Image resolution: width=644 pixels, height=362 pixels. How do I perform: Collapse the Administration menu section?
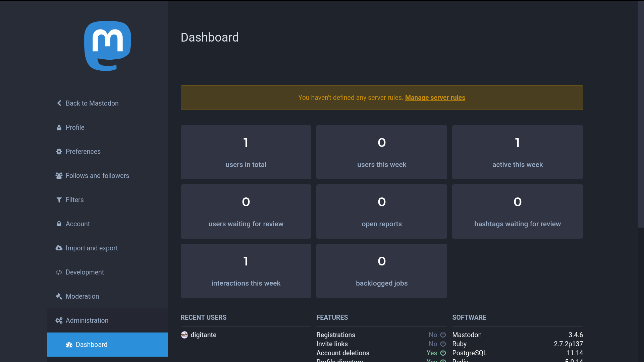[87, 320]
